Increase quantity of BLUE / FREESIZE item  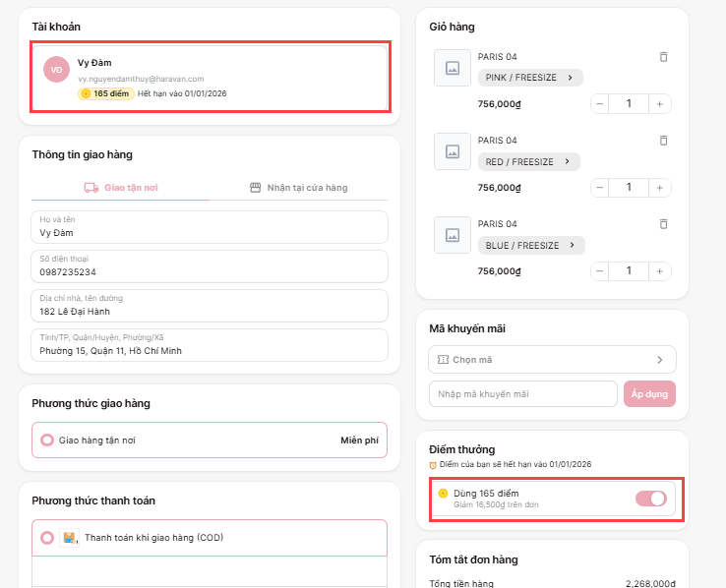pos(660,270)
